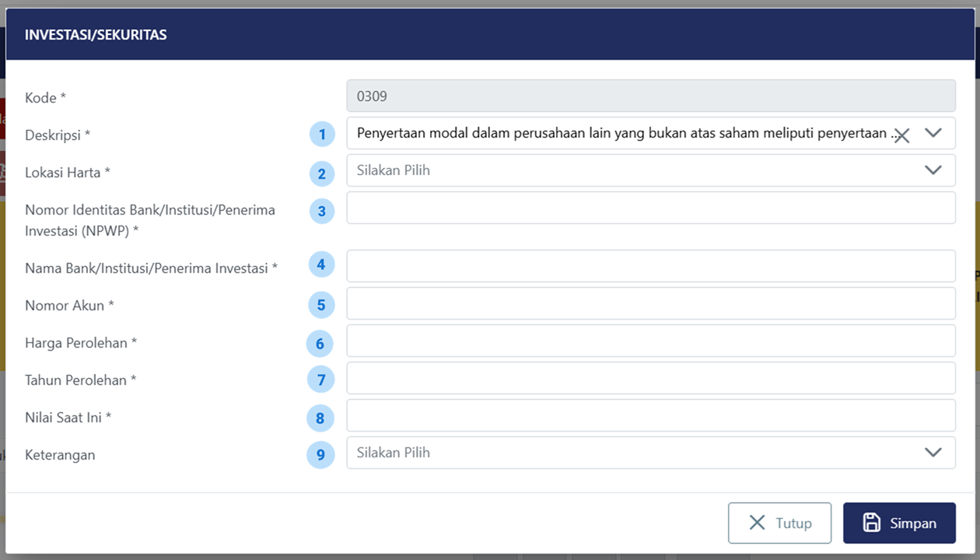Click the NPWP identity number input field
The height and width of the screenshot is (560, 980).
click(650, 208)
